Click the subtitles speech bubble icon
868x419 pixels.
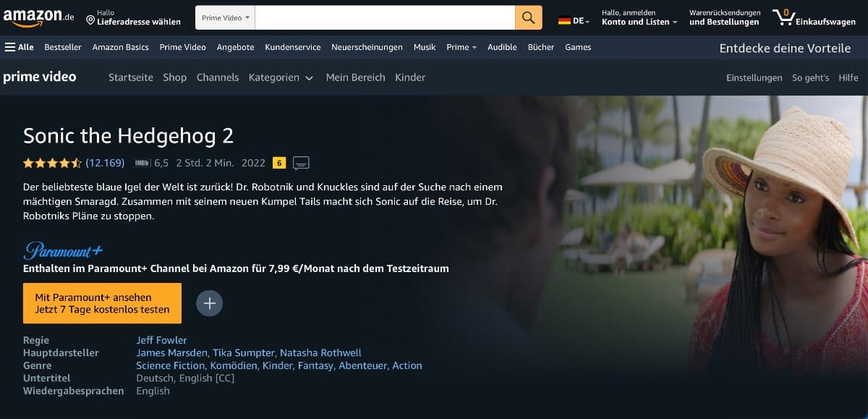tap(301, 163)
